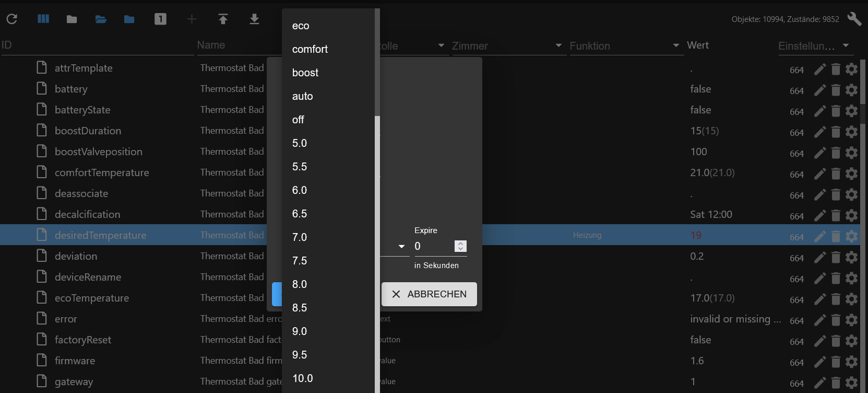Viewport: 868px width, 393px height.
Task: Open settings gear for comfortTemperature
Action: [x=851, y=174]
